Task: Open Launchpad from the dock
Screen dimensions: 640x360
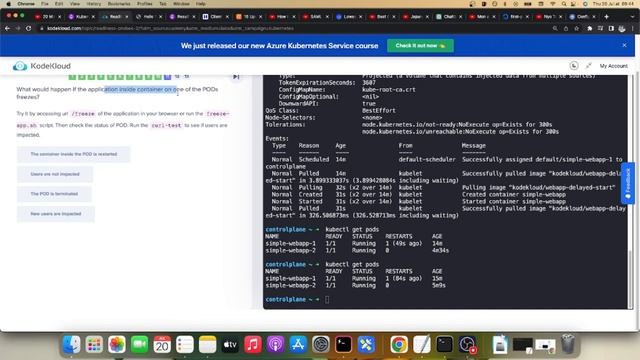Action: pos(94,345)
